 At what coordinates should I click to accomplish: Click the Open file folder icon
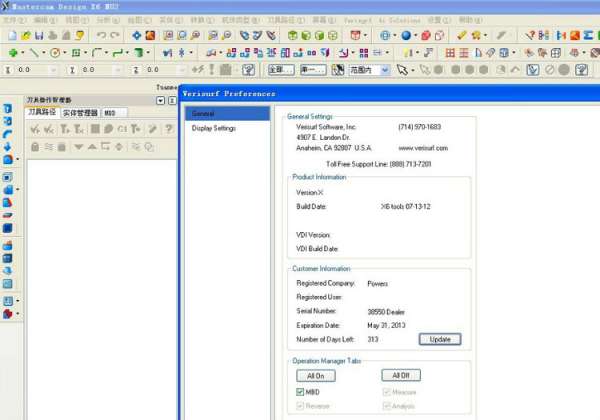tap(26, 36)
